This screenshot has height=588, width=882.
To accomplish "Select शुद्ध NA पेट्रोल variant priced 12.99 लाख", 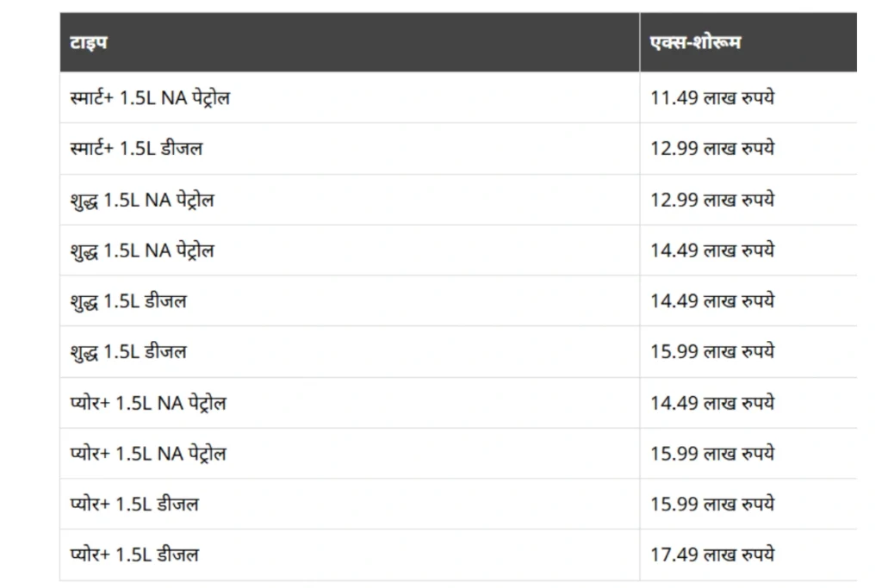I will pyautogui.click(x=142, y=201).
